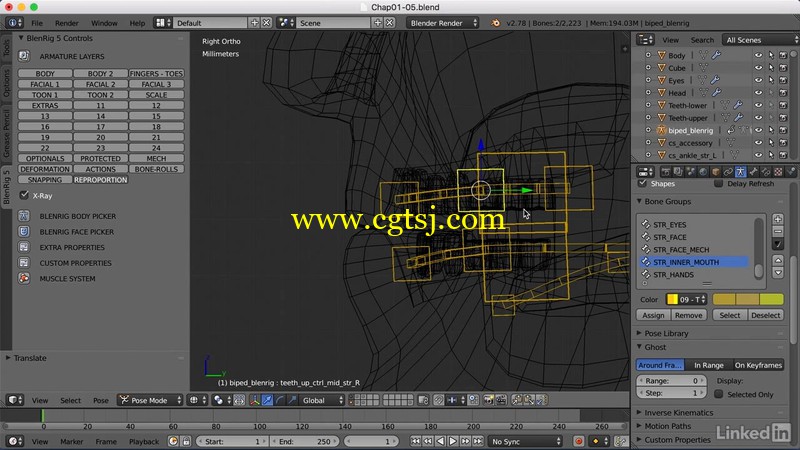Click the 3D view editor type icon
Screen dimensions: 800x450
[x=14, y=400]
